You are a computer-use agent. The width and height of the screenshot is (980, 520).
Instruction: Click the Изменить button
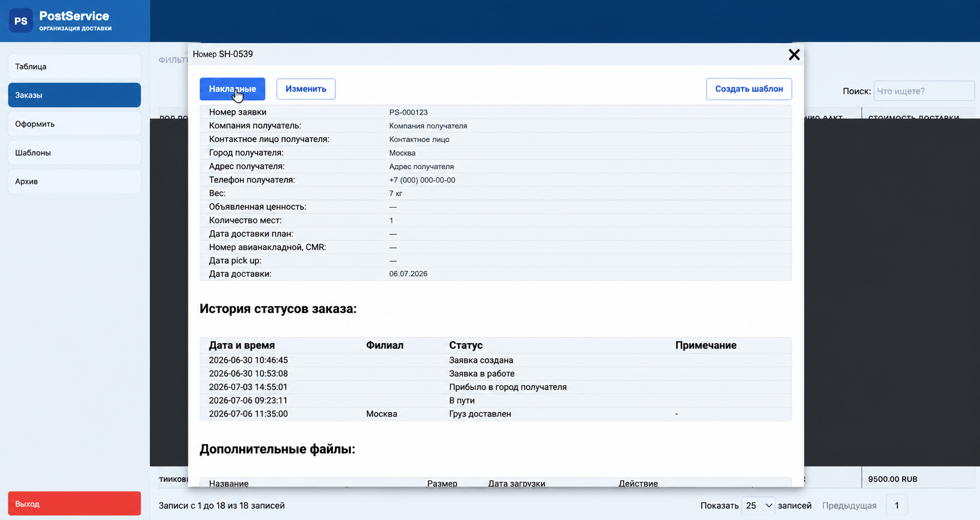(x=306, y=89)
